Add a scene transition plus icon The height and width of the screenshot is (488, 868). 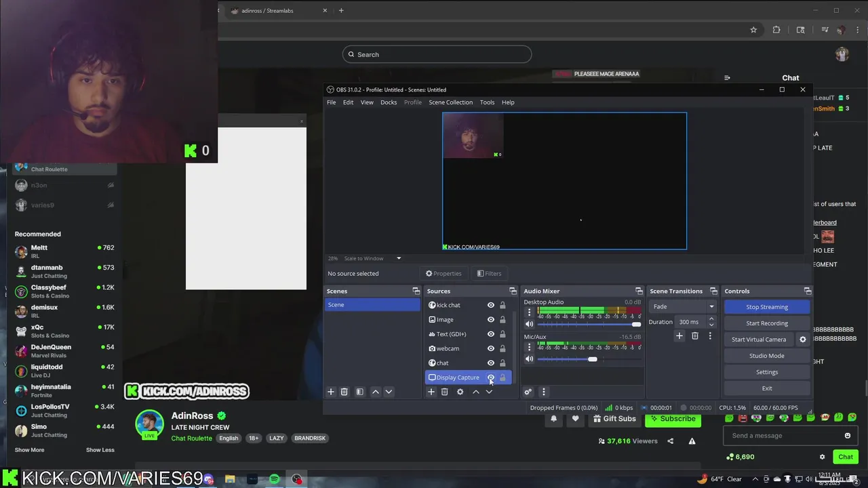[679, 335]
